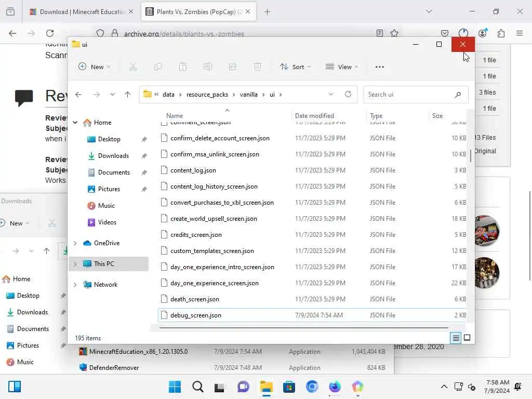532x399 pixels.
Task: Select confirm_msa_unlink_screen.json file
Action: 312,154
